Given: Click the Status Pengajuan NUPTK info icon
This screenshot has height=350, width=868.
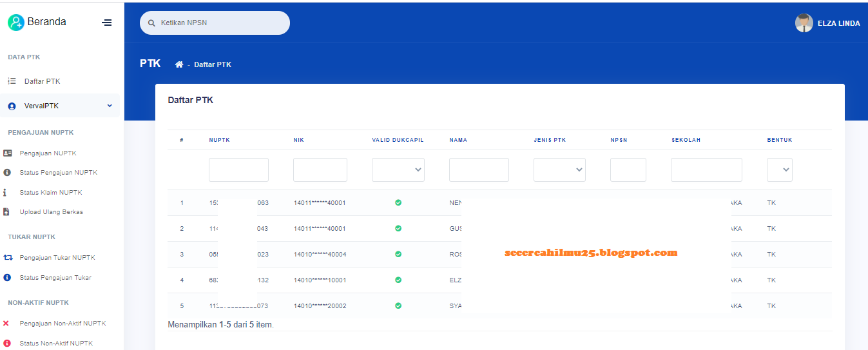Looking at the screenshot, I should pos(7,173).
